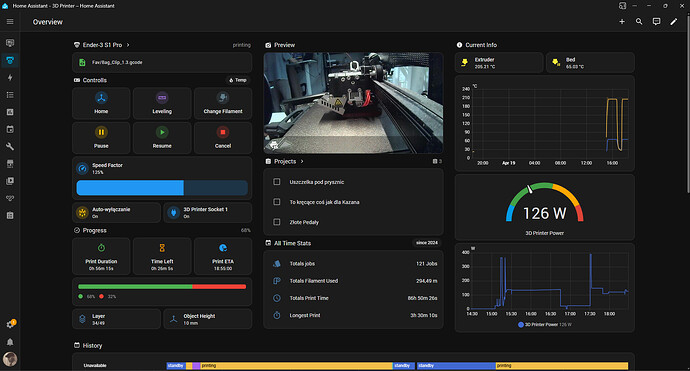The height and width of the screenshot is (371, 690).
Task: Toggle the 3D Printer Socket 1 tile
Action: [208, 213]
